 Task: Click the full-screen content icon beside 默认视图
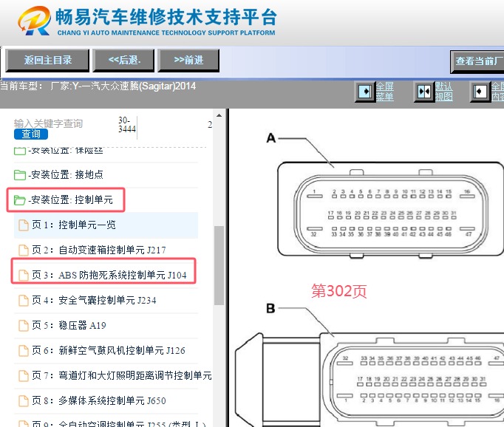(x=480, y=92)
